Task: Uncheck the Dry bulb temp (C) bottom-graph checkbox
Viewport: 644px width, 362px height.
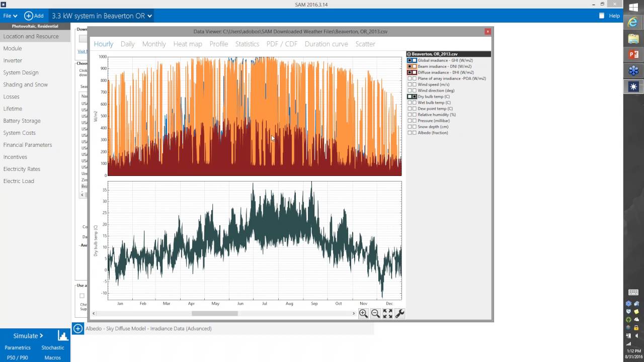Action: tap(415, 97)
